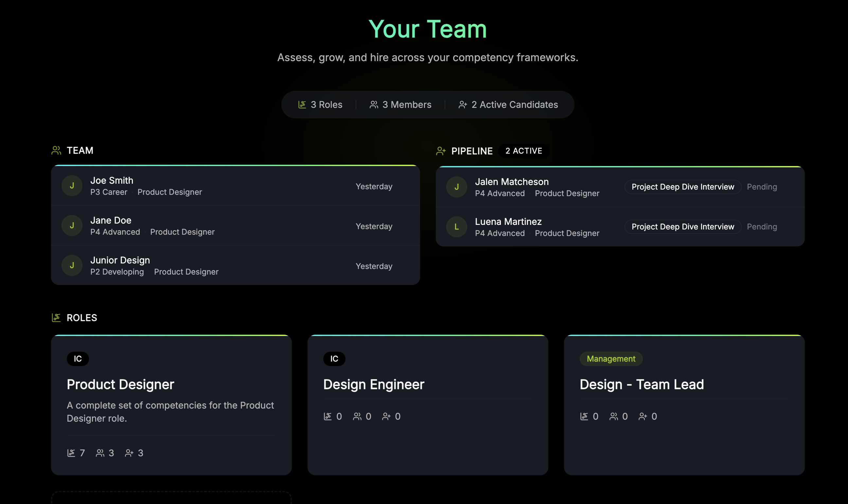
Task: Click candidates icon on Design Engineer card
Action: 386,416
